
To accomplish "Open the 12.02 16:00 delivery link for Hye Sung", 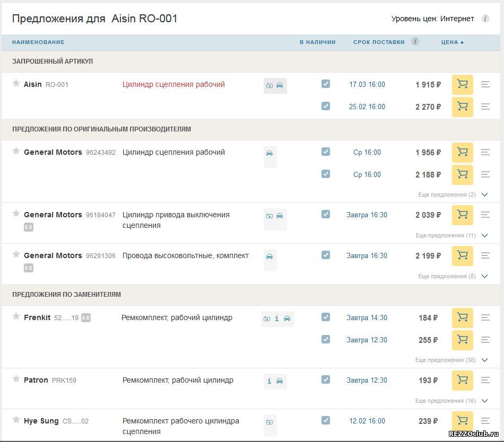I will (367, 421).
